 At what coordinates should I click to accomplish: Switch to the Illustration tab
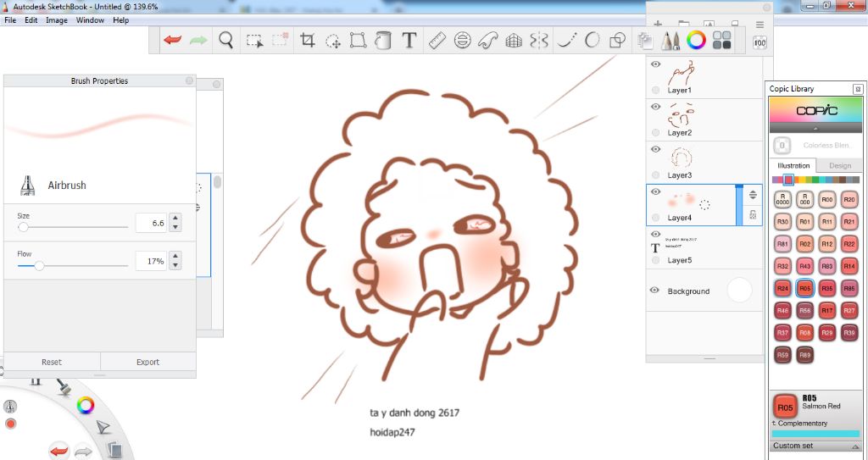(x=793, y=165)
